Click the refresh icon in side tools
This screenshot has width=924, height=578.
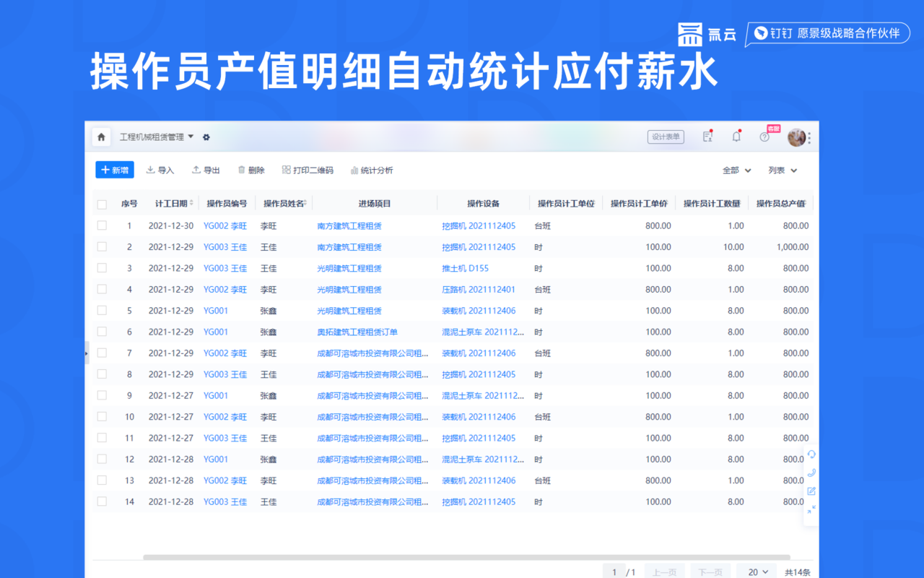coord(811,454)
